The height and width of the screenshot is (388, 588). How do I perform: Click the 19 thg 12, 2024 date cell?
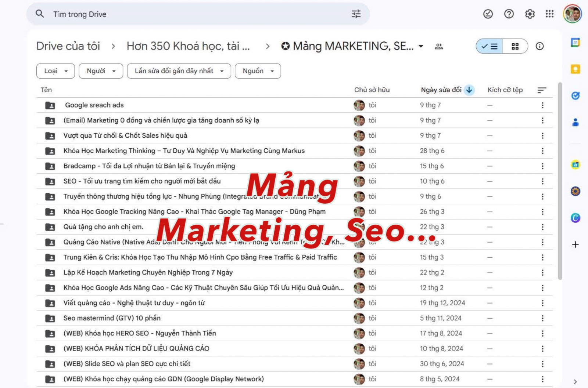[x=442, y=303]
